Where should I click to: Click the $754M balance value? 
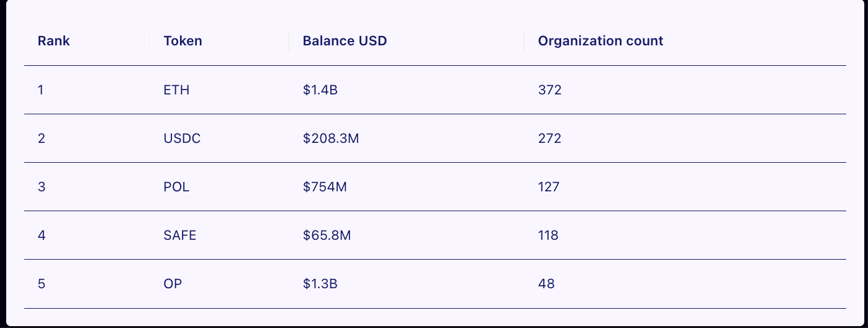(325, 187)
